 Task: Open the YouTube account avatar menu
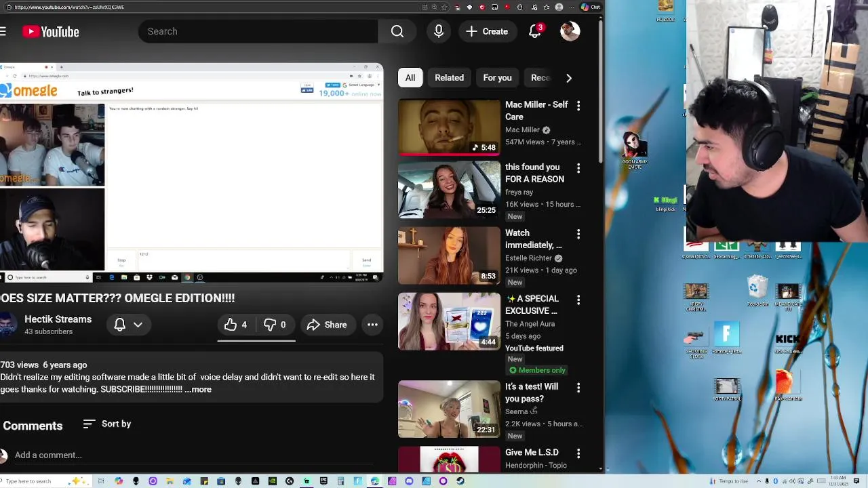[570, 31]
